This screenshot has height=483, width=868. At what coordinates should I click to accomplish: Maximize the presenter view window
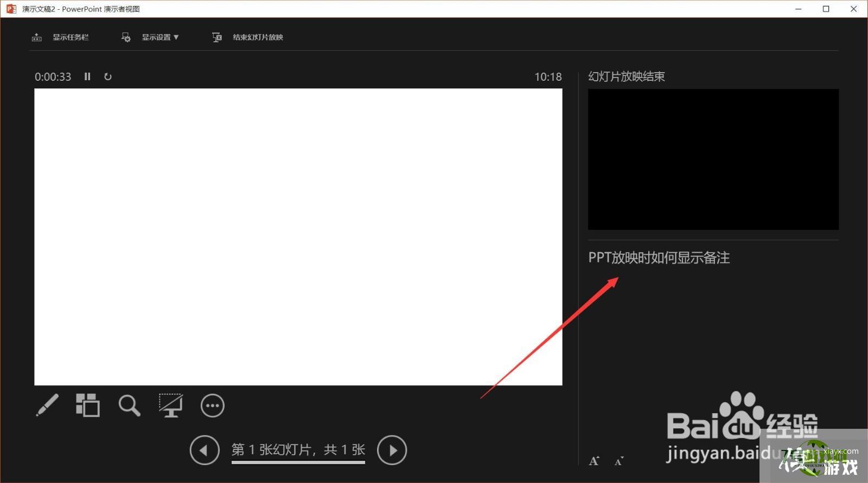pyautogui.click(x=826, y=9)
